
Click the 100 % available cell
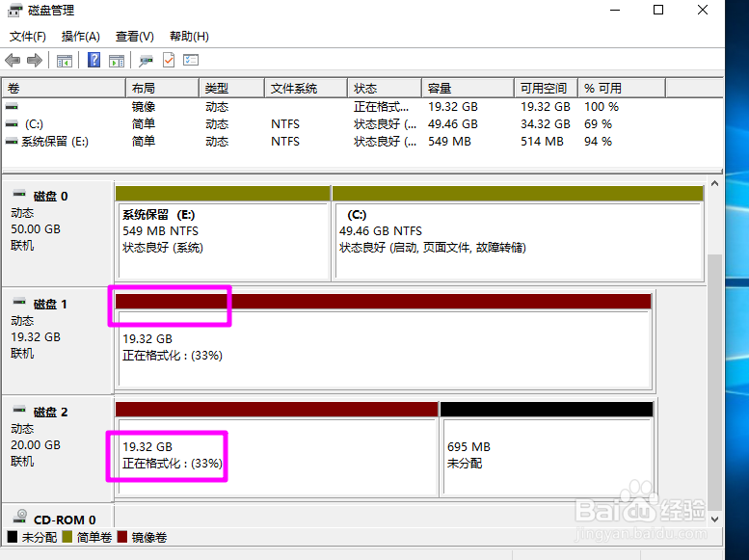(602, 107)
